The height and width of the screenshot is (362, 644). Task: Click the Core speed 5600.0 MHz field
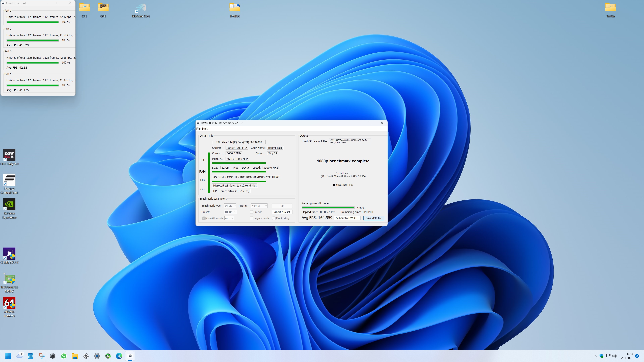[234, 153]
